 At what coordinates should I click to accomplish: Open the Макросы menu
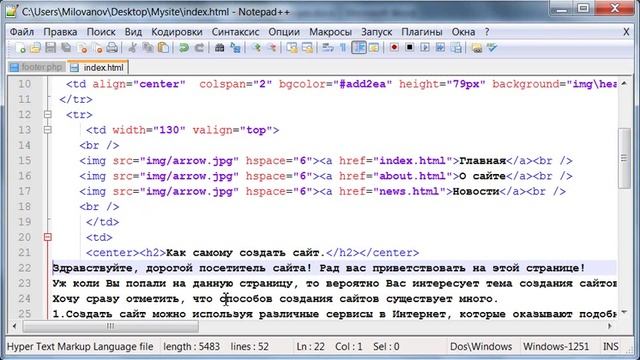coord(330,32)
